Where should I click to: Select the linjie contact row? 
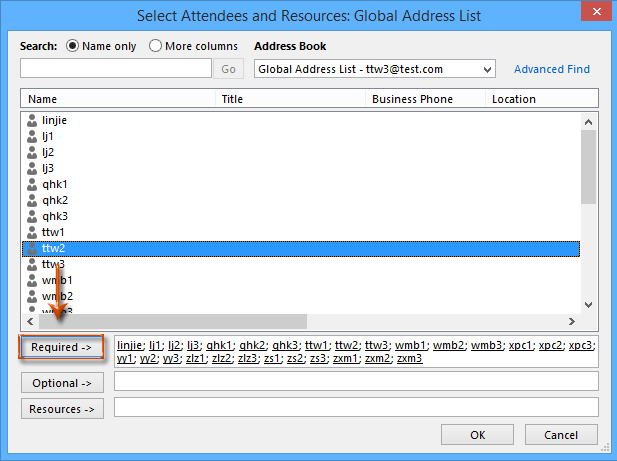pos(301,120)
